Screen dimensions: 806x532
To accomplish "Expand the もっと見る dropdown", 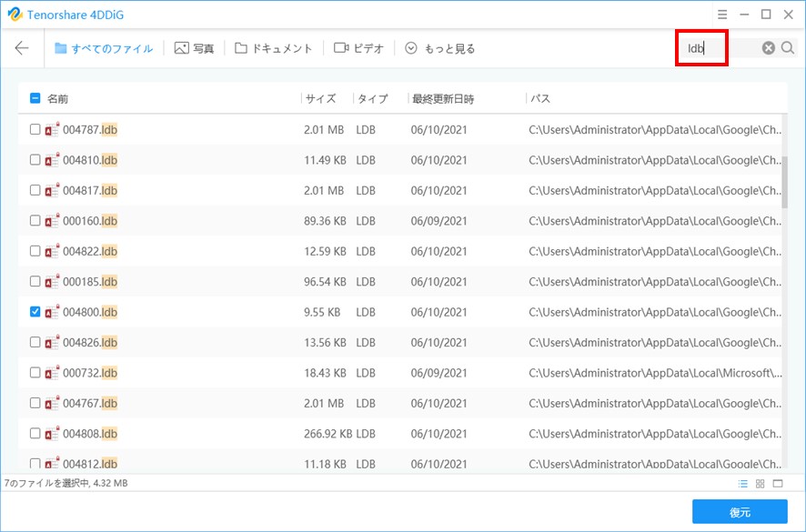I will pyautogui.click(x=440, y=48).
